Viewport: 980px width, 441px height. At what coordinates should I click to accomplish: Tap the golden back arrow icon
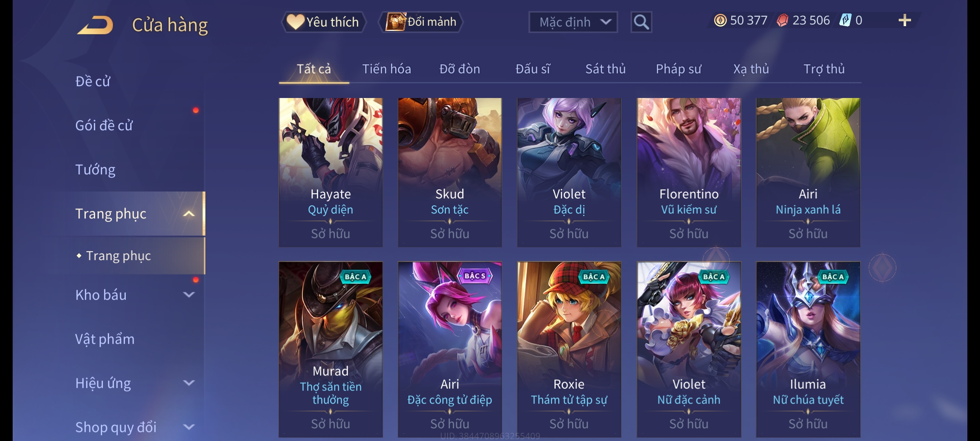[95, 25]
